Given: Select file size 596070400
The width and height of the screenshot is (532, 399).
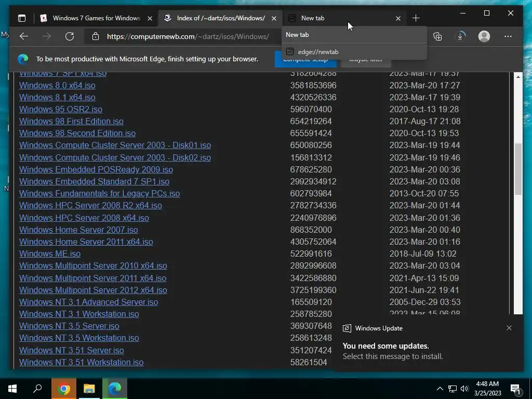Looking at the screenshot, I should (x=311, y=109).
